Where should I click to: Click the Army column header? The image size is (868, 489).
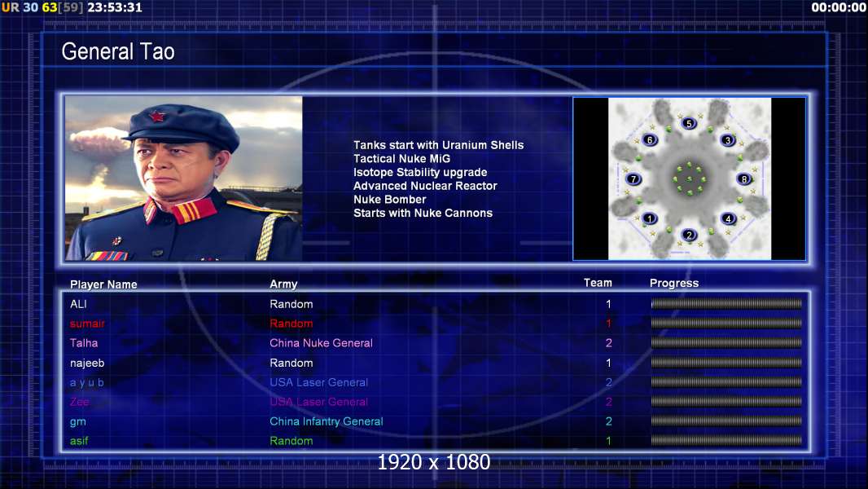283,284
